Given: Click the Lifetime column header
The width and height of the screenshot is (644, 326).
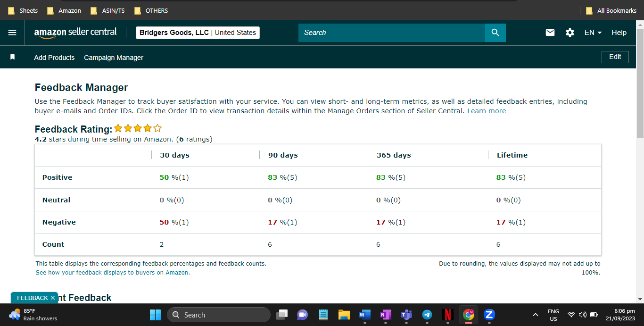Looking at the screenshot, I should click(x=512, y=155).
